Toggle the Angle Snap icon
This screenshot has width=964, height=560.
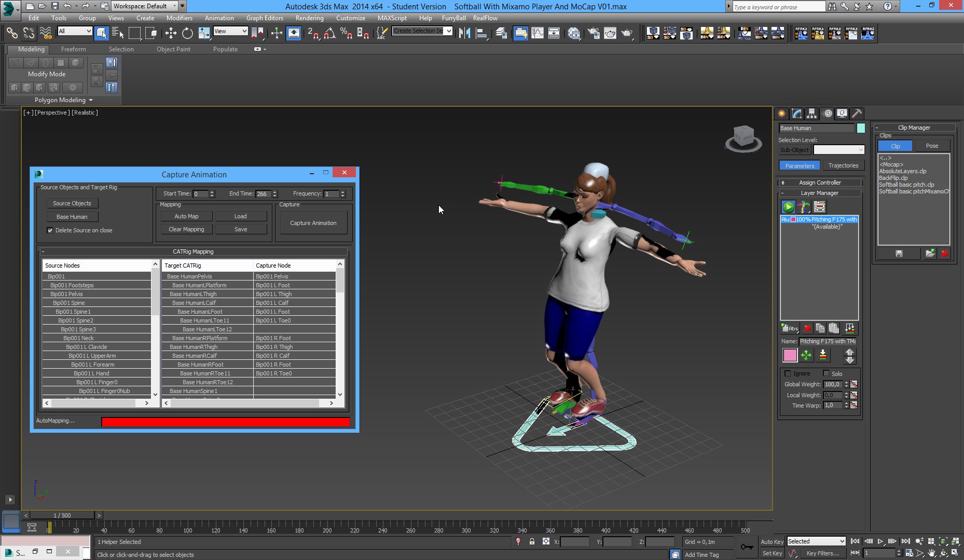pos(329,33)
